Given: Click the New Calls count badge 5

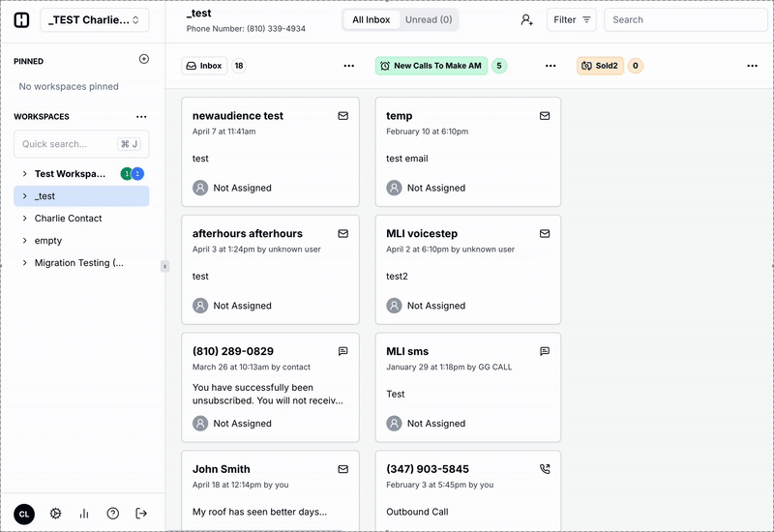Looking at the screenshot, I should [499, 66].
